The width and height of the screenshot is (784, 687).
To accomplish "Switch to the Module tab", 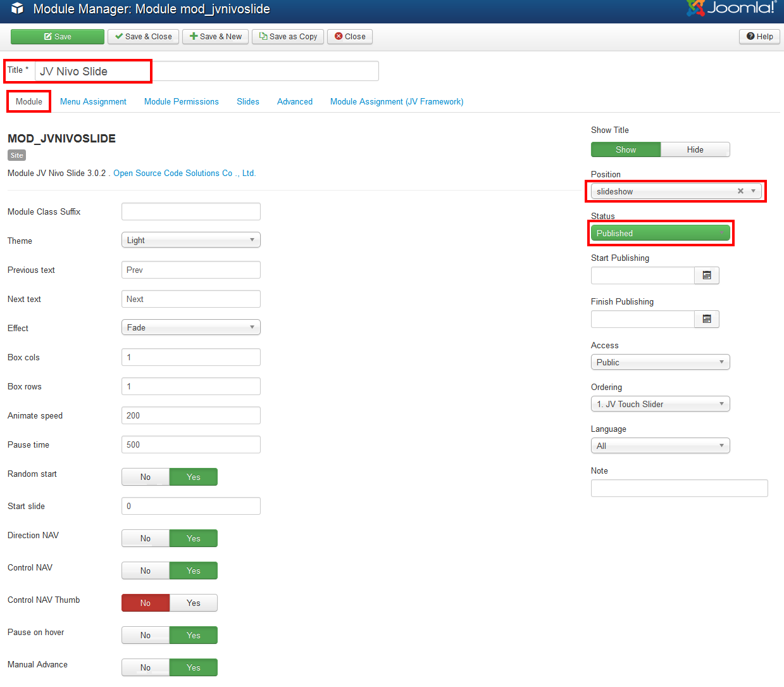I will [x=29, y=101].
